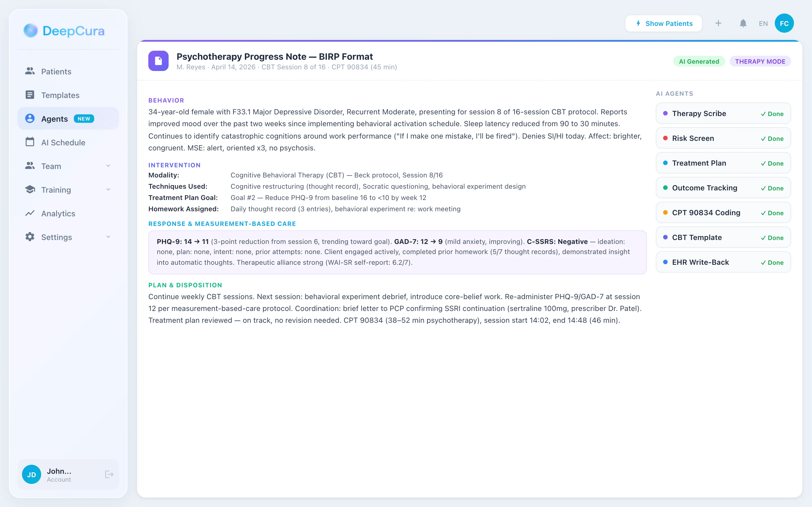
Task: Expand the Training menu chevron
Action: [108, 190]
